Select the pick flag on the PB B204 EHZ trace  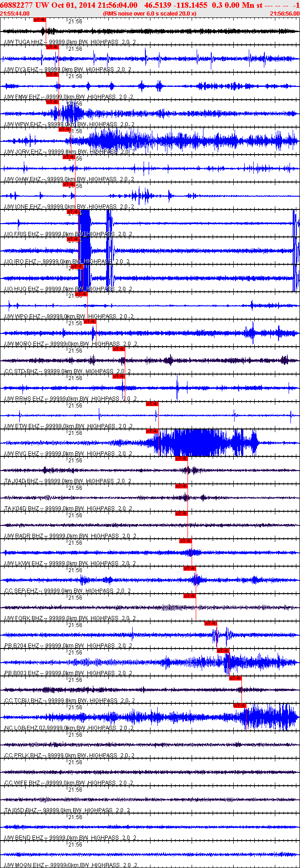(x=210, y=623)
